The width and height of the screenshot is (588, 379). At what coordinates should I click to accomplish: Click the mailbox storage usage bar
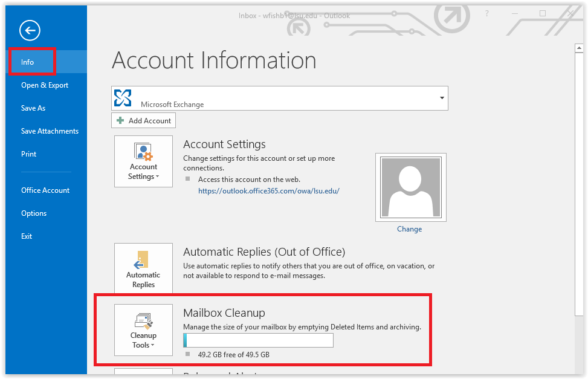[x=258, y=340]
